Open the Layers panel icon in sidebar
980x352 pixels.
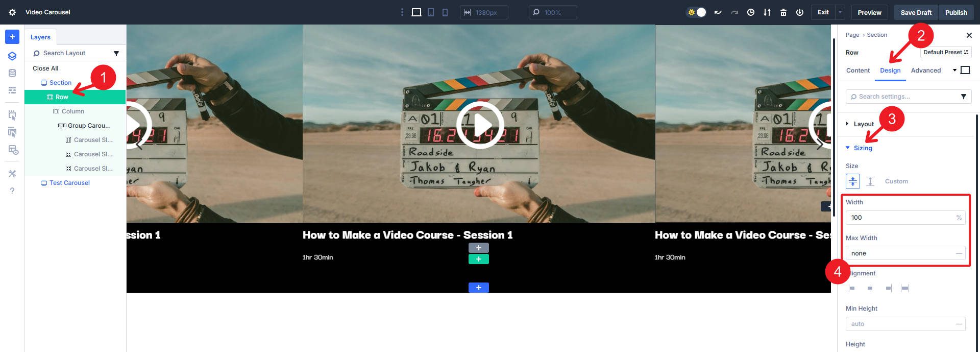pos(12,56)
